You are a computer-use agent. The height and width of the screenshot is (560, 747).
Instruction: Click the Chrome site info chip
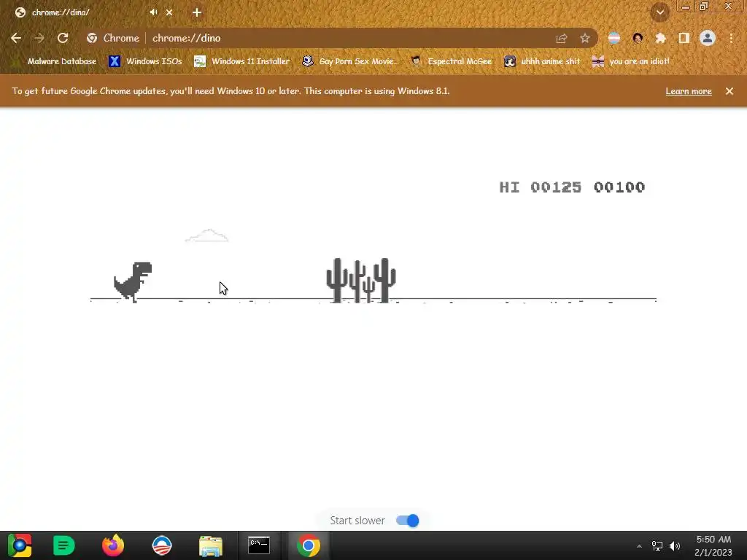(113, 38)
